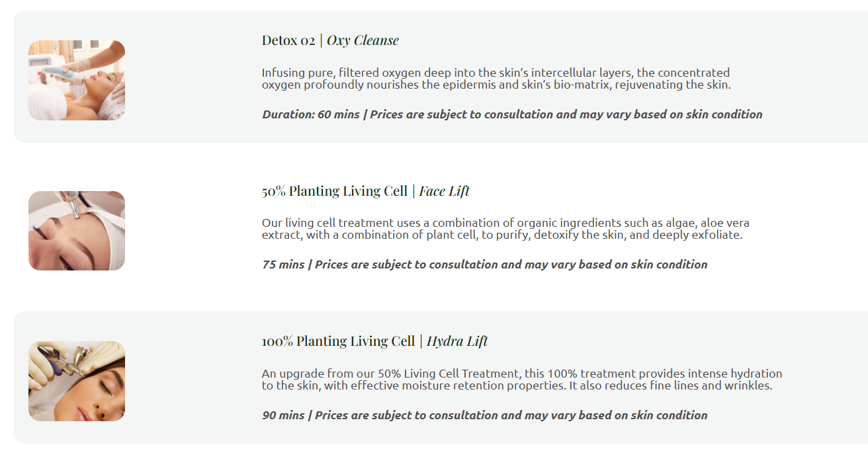Click the divider bar in Detox 02 heading
Viewport: 868px width, 449px height.
tap(322, 41)
